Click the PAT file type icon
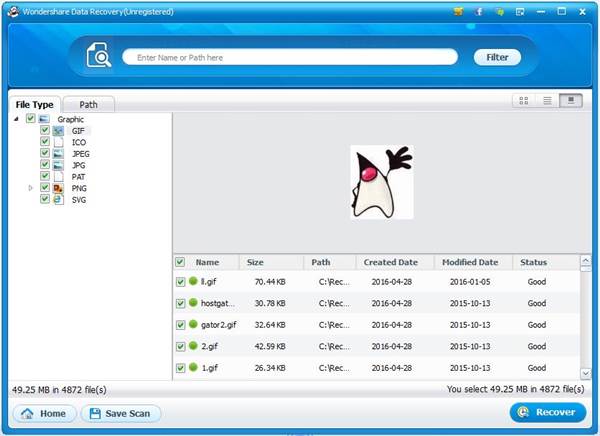The width and height of the screenshot is (600, 436). pos(58,177)
